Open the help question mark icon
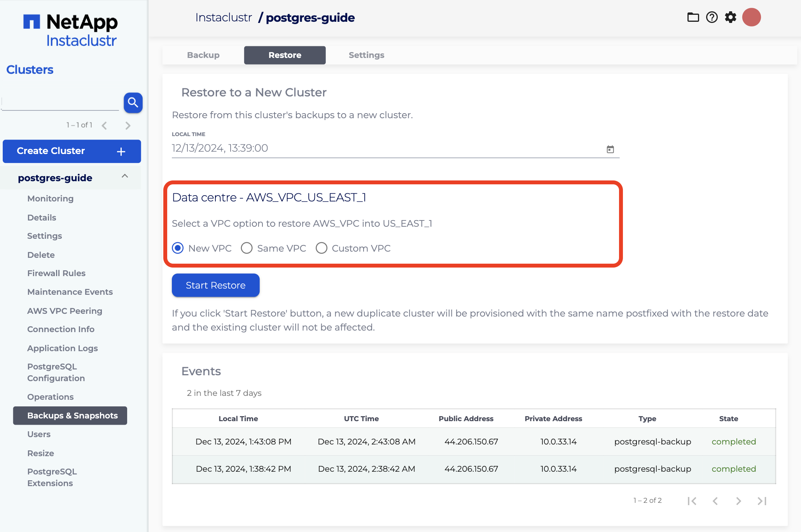Image resolution: width=801 pixels, height=532 pixels. click(712, 17)
